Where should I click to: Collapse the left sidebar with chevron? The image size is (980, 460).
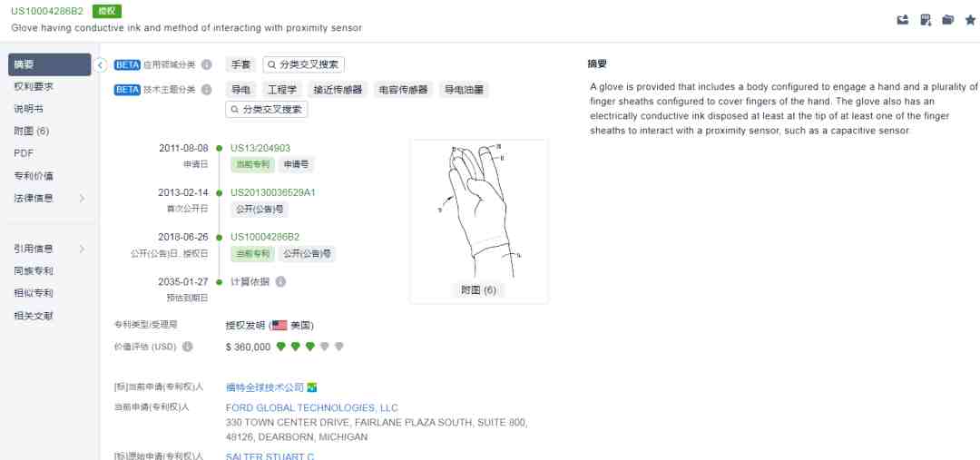coord(100,64)
